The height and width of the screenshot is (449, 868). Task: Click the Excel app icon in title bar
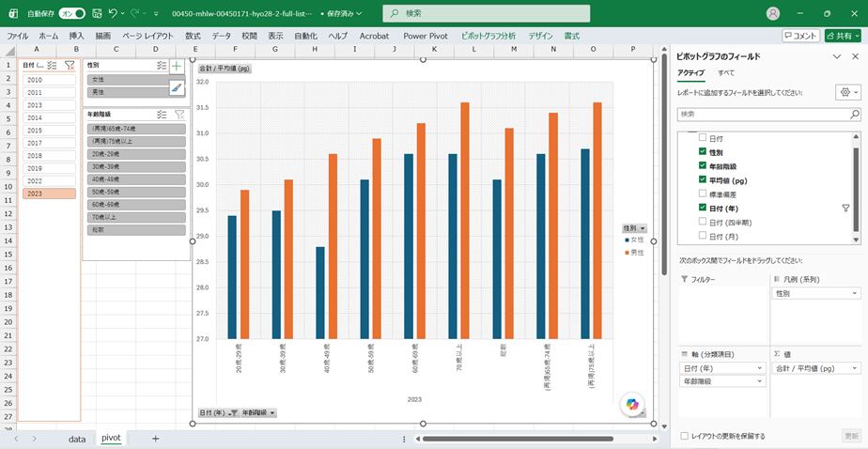[x=13, y=13]
